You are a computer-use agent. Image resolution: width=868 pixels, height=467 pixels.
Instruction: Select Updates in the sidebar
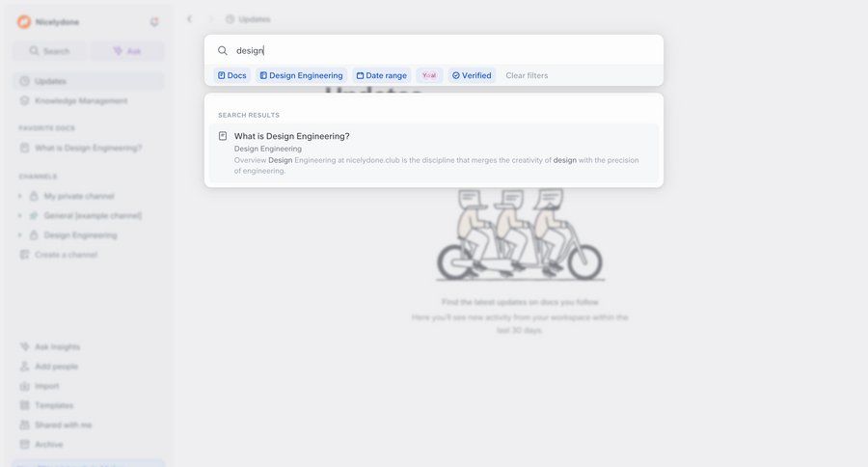coord(89,81)
